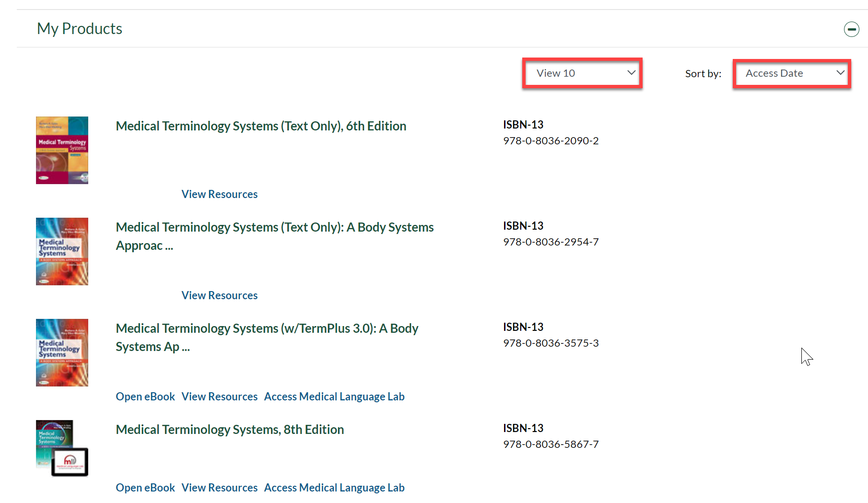The image size is (868, 503).
Task: Open eBook for the w/TermPlus 3.0 book
Action: 145,397
